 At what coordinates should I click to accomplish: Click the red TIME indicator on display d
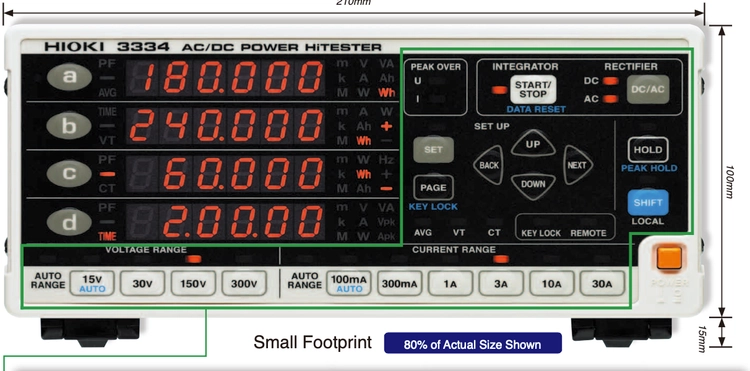pyautogui.click(x=107, y=236)
